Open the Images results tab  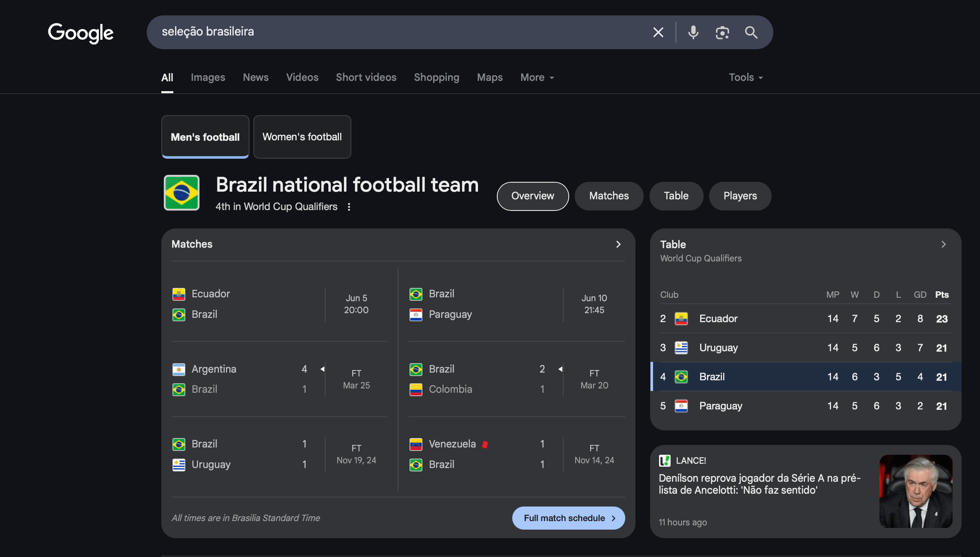pyautogui.click(x=208, y=77)
